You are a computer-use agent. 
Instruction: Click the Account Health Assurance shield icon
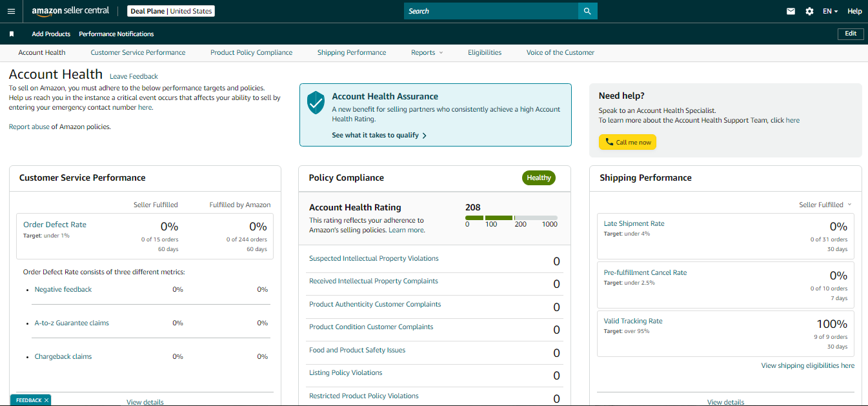tap(316, 102)
